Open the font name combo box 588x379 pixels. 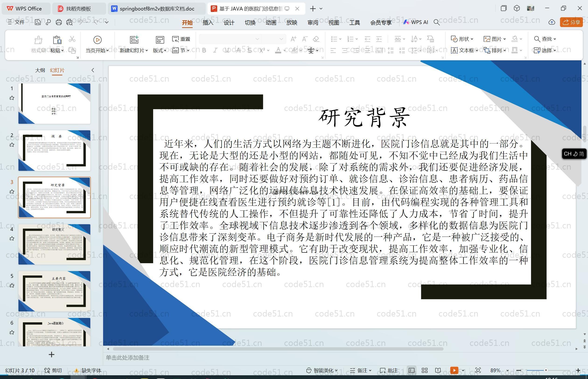(x=230, y=39)
